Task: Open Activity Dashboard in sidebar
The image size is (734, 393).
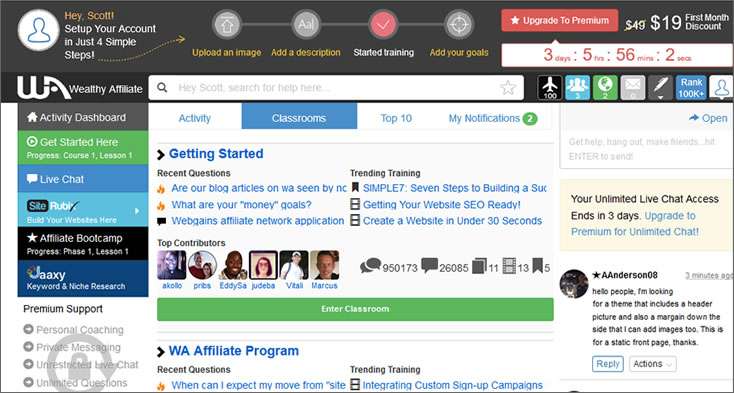Action: point(83,117)
